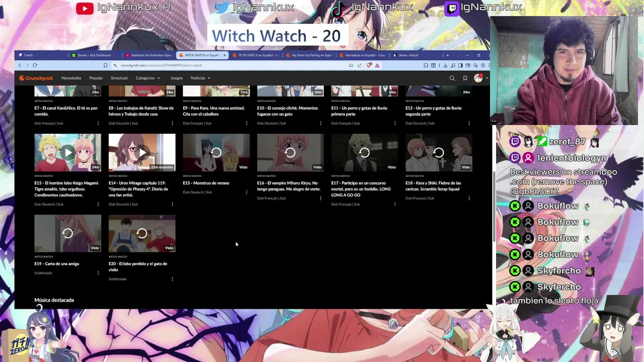Open options menu for episode E19
The width and height of the screenshot is (644, 362).
pos(98,273)
